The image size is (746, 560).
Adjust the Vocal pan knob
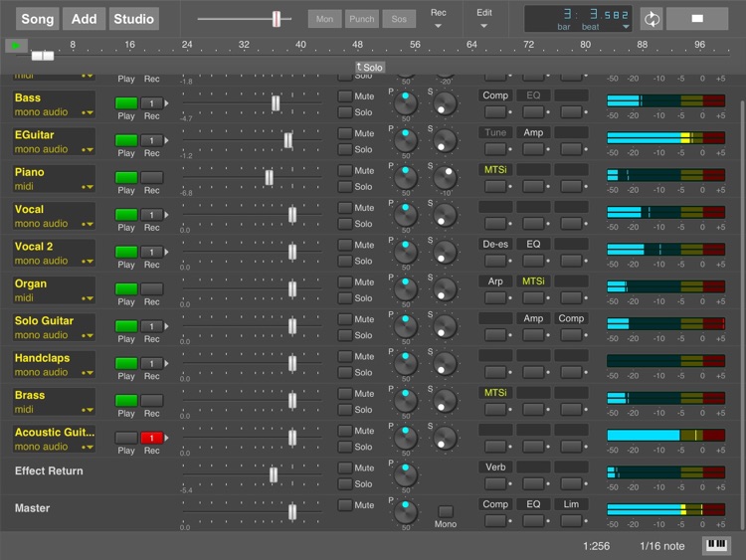pyautogui.click(x=406, y=215)
